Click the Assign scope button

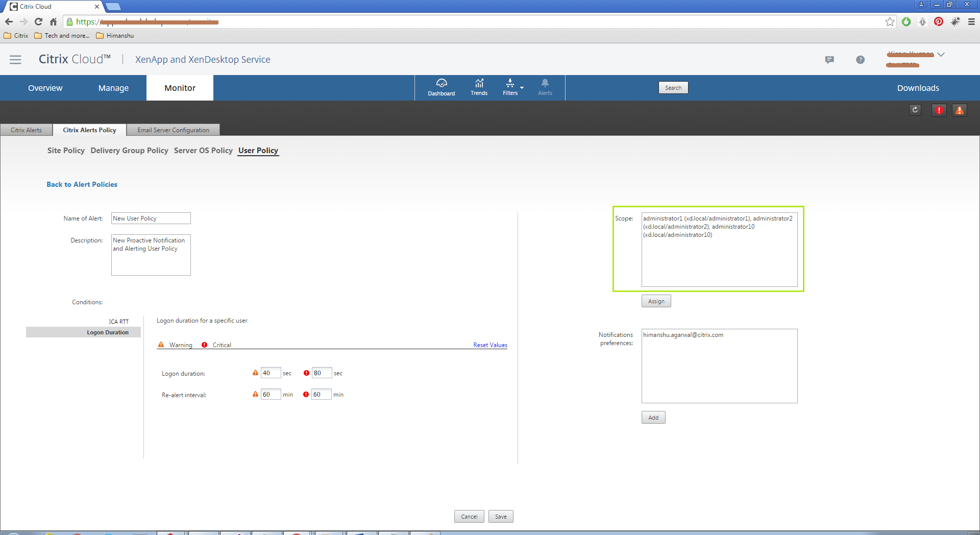pyautogui.click(x=656, y=301)
